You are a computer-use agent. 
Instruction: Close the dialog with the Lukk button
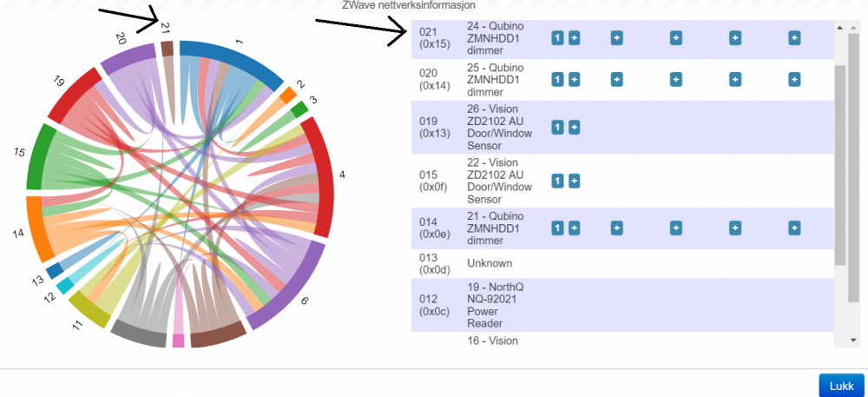coord(841,386)
